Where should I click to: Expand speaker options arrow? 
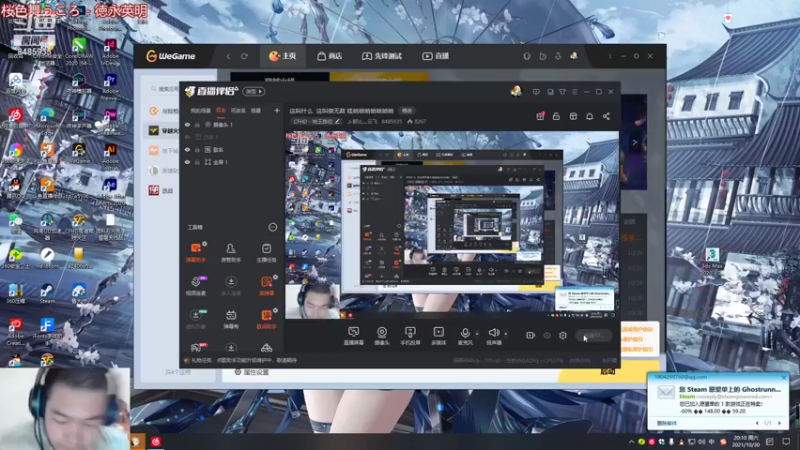tap(506, 334)
